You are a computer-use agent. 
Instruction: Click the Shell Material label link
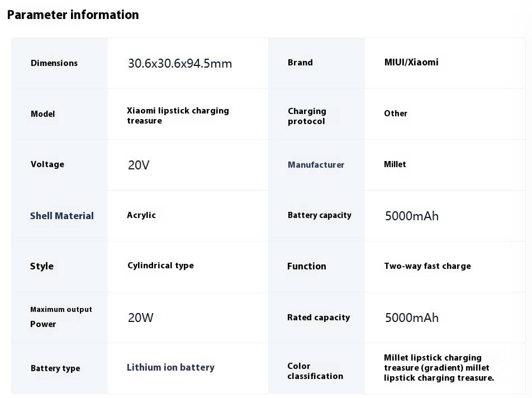point(61,216)
